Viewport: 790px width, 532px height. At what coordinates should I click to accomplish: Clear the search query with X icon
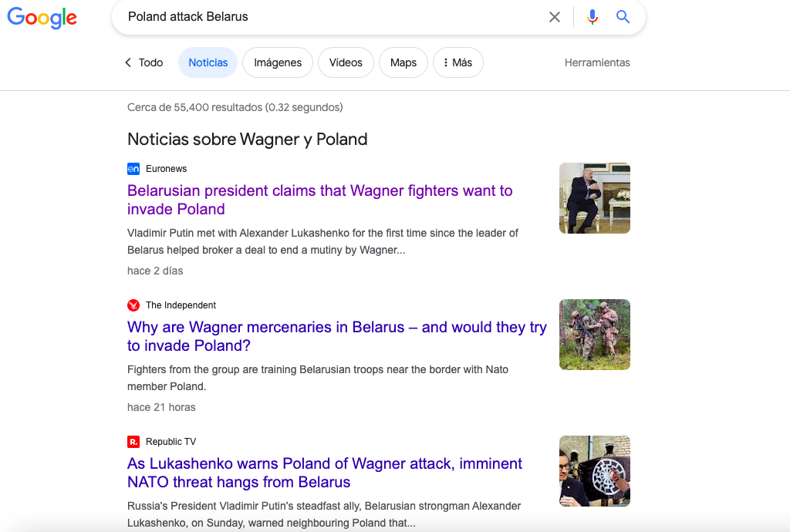(x=554, y=17)
